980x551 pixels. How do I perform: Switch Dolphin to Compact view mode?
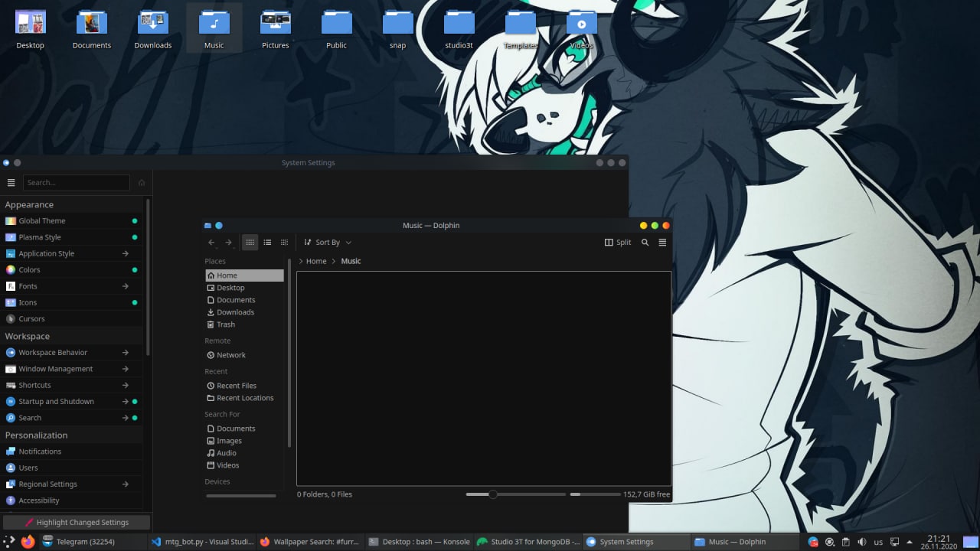click(x=267, y=243)
